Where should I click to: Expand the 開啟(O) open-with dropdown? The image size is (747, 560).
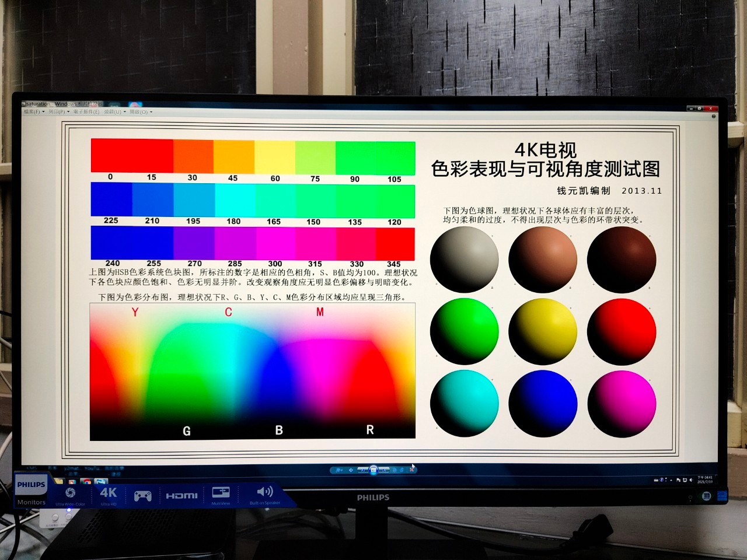click(141, 111)
